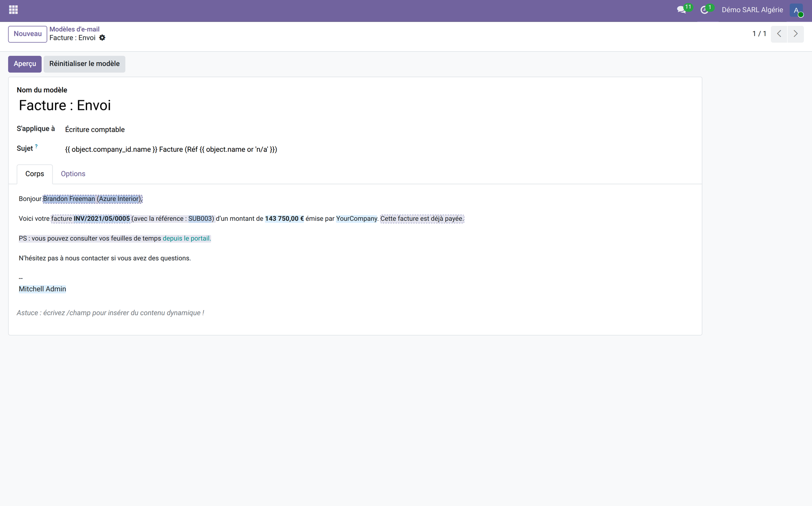Click the Aperçu button
Image resolution: width=812 pixels, height=506 pixels.
tap(25, 64)
